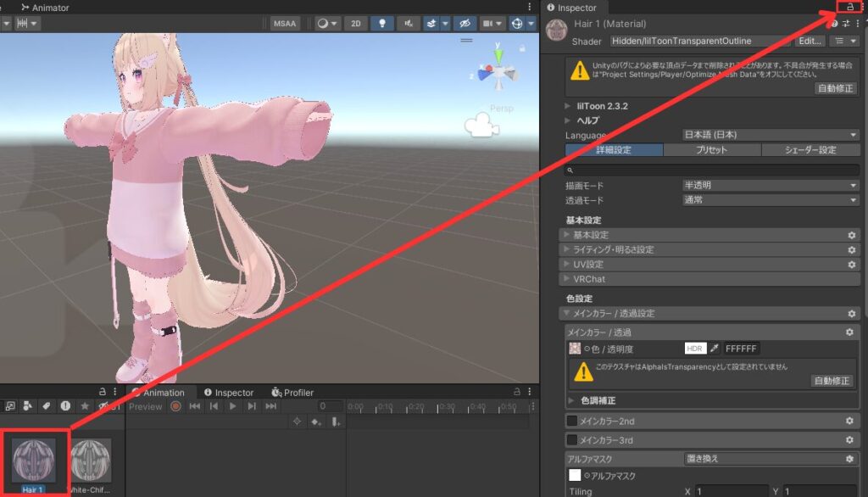Image resolution: width=868 pixels, height=497 pixels.
Task: Click the shader Edit... button
Action: [x=810, y=41]
